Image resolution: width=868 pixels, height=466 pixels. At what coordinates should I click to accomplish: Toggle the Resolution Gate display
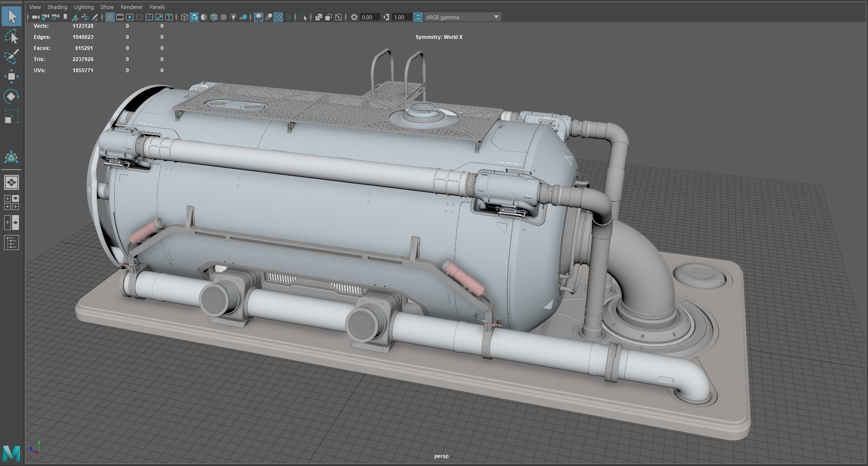click(130, 17)
